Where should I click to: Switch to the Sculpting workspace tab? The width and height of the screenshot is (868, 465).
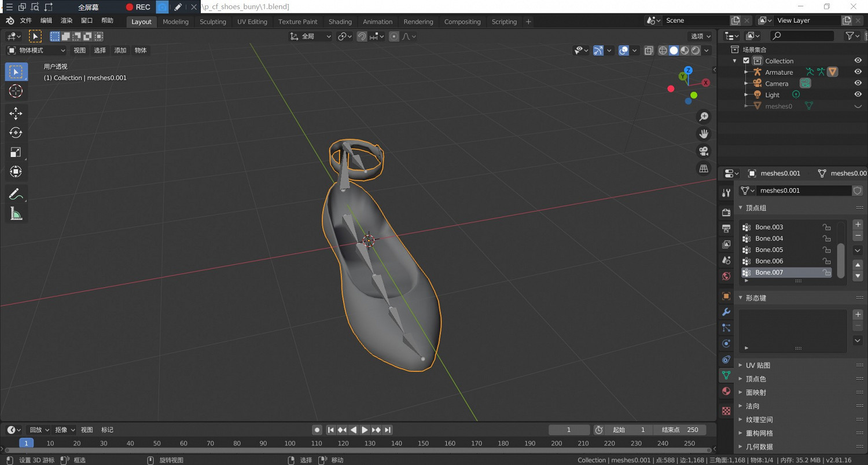(x=212, y=22)
